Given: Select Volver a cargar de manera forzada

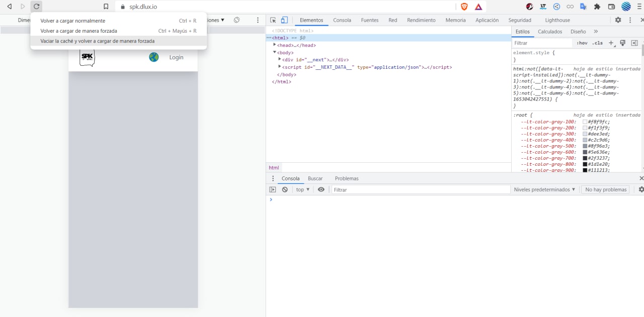Looking at the screenshot, I should (119, 31).
